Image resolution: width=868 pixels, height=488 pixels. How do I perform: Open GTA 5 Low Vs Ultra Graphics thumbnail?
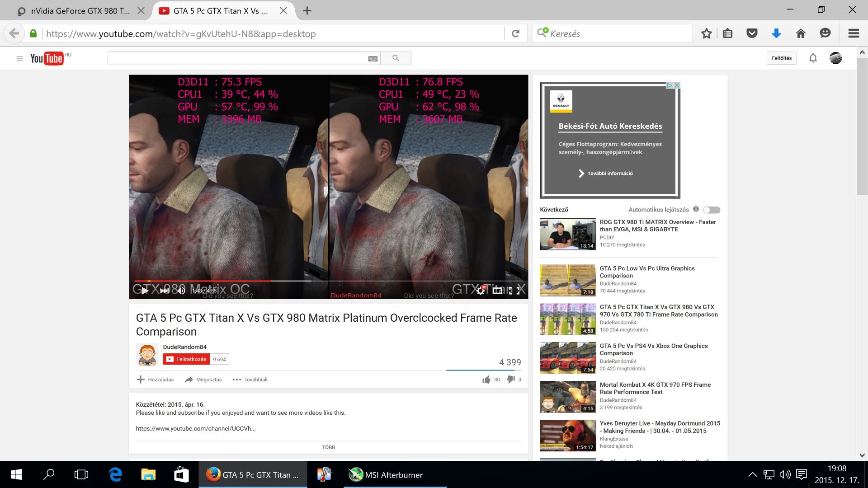click(568, 280)
